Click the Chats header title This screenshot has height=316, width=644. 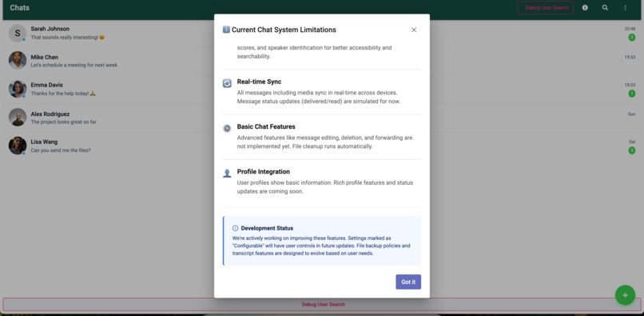[20, 8]
